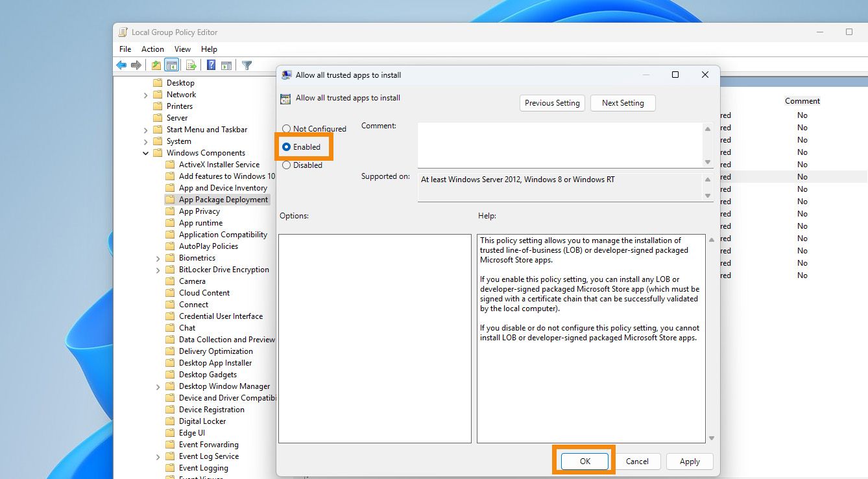Click the folder icon beside App Privacy

[170, 211]
